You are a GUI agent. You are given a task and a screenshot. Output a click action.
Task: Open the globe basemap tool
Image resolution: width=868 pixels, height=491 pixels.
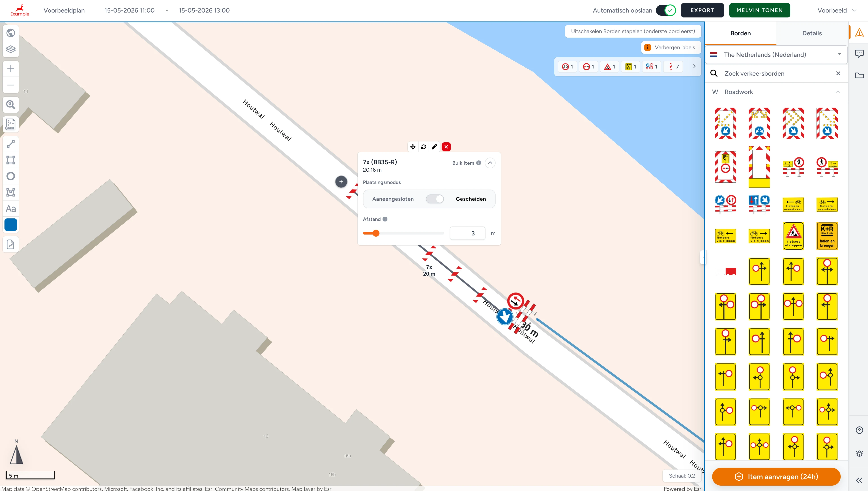11,33
